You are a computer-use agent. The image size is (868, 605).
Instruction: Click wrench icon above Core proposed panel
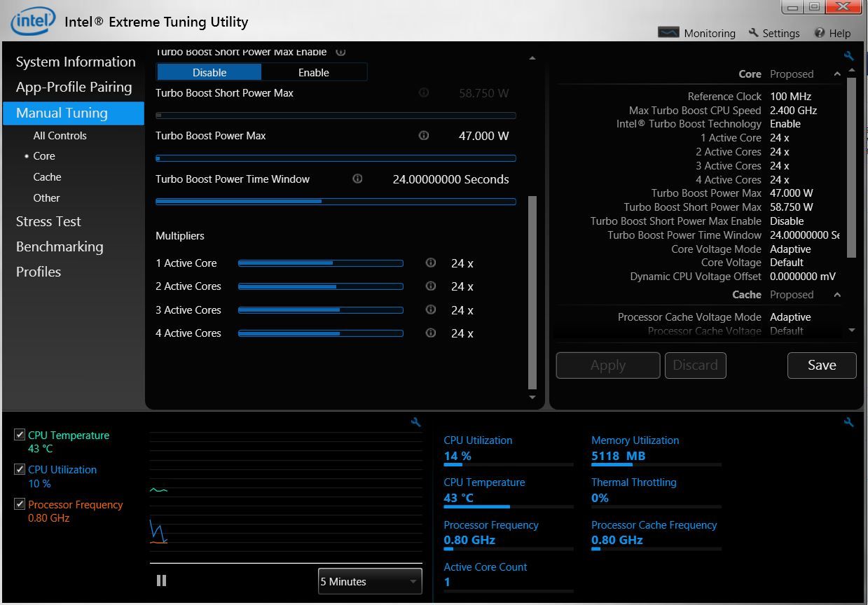point(849,56)
